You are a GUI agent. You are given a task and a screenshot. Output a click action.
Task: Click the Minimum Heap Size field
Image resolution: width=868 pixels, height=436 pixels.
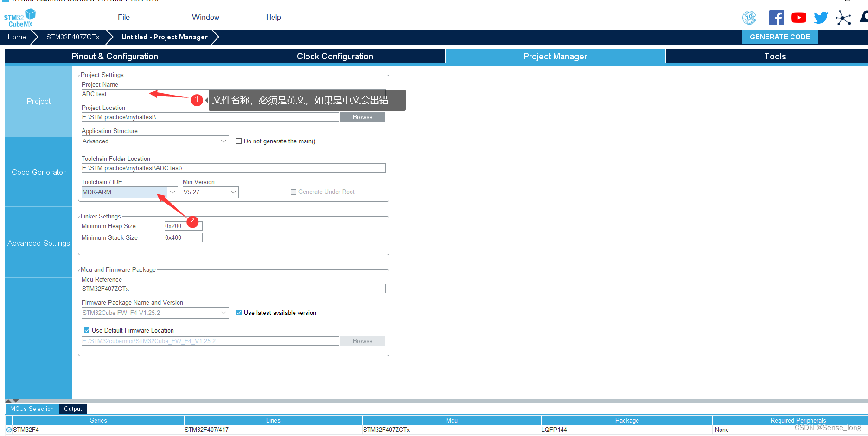coord(184,226)
